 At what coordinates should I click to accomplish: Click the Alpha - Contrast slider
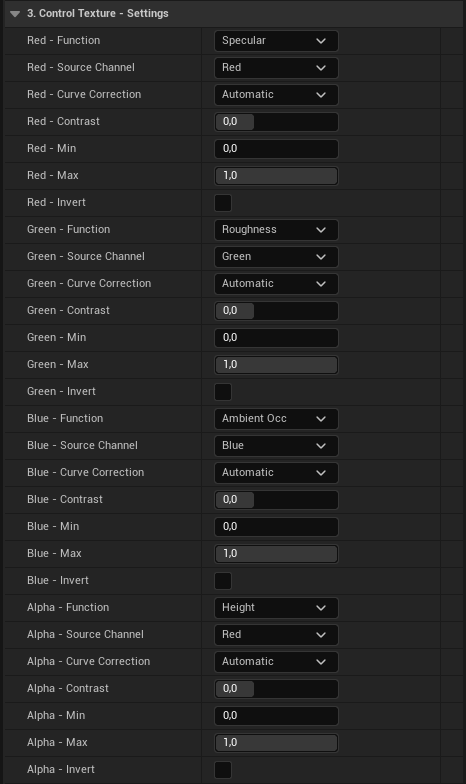tap(276, 689)
